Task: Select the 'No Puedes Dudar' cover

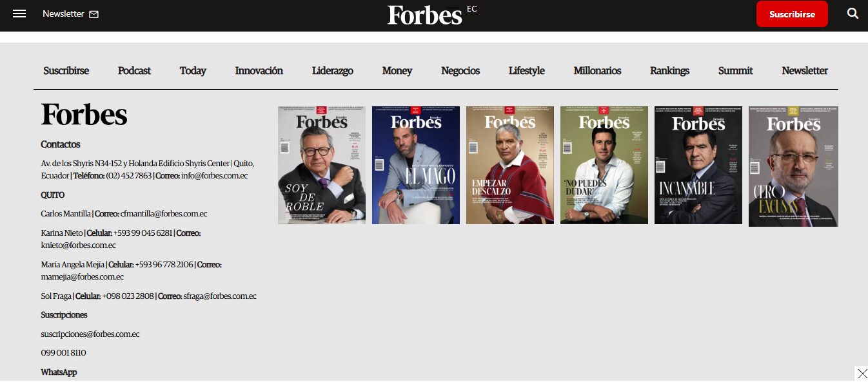Action: [x=604, y=166]
